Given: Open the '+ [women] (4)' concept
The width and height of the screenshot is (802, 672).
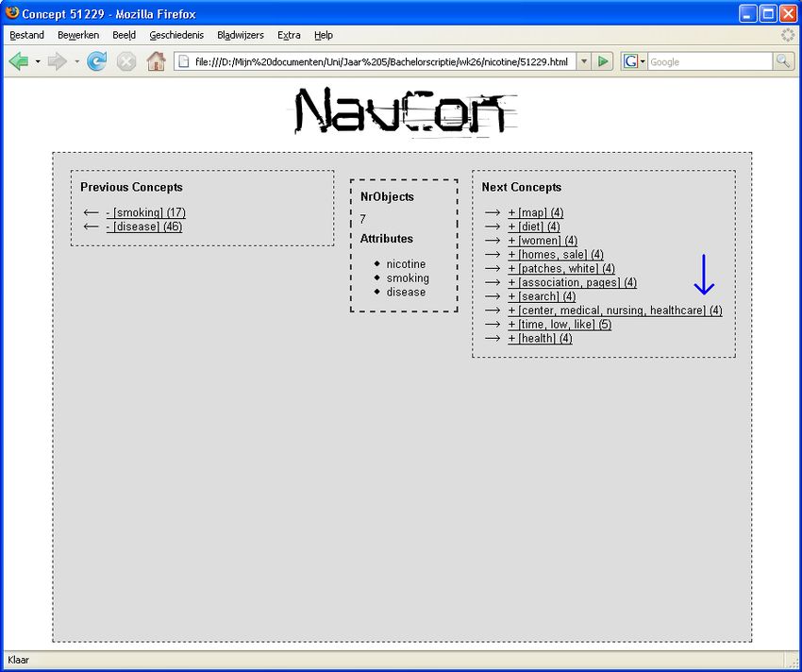Looking at the screenshot, I should pyautogui.click(x=543, y=241).
